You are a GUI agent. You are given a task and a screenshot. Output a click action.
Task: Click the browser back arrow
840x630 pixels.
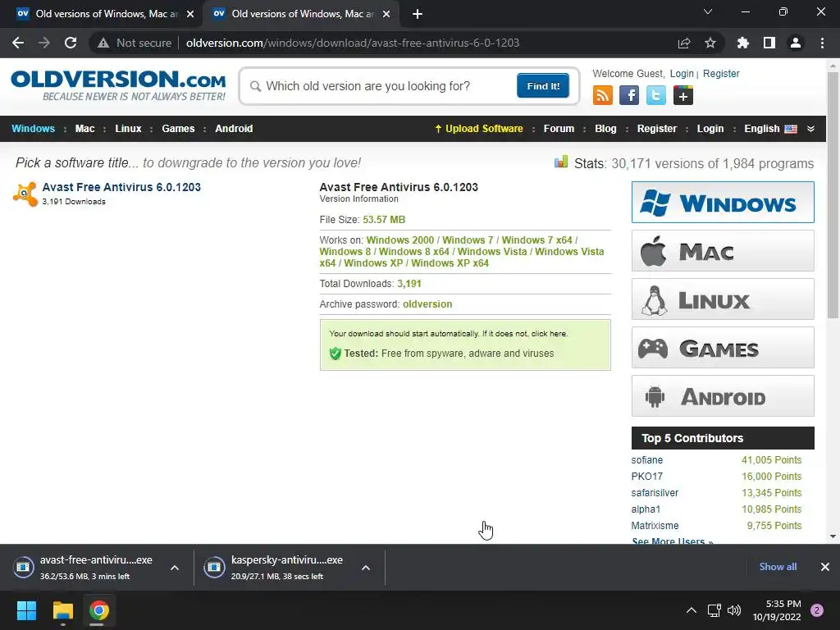coord(18,43)
